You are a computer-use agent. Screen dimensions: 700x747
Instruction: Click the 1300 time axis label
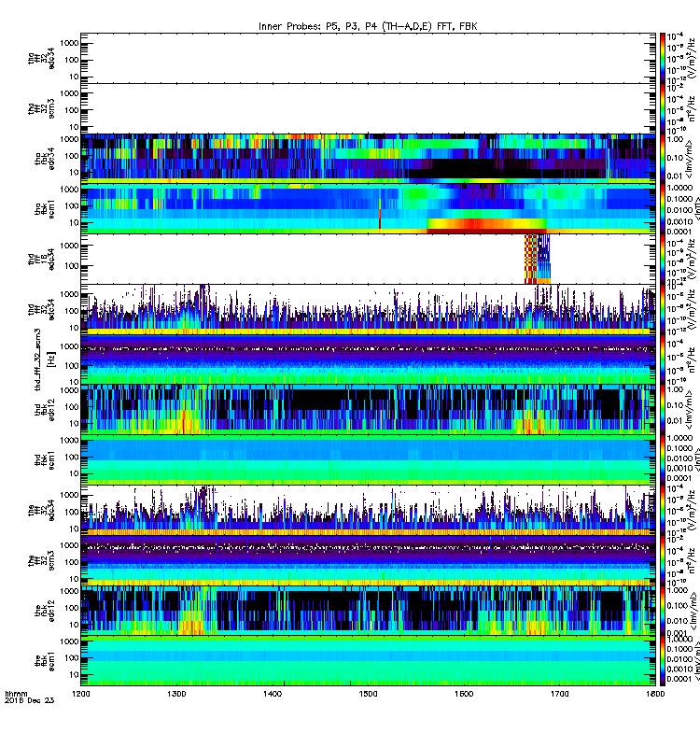coord(176,694)
